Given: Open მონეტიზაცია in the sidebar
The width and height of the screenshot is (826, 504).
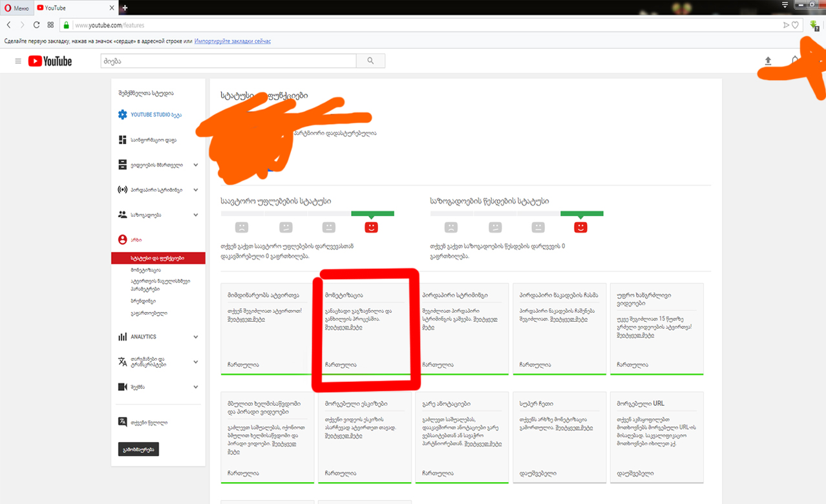Looking at the screenshot, I should pos(145,270).
